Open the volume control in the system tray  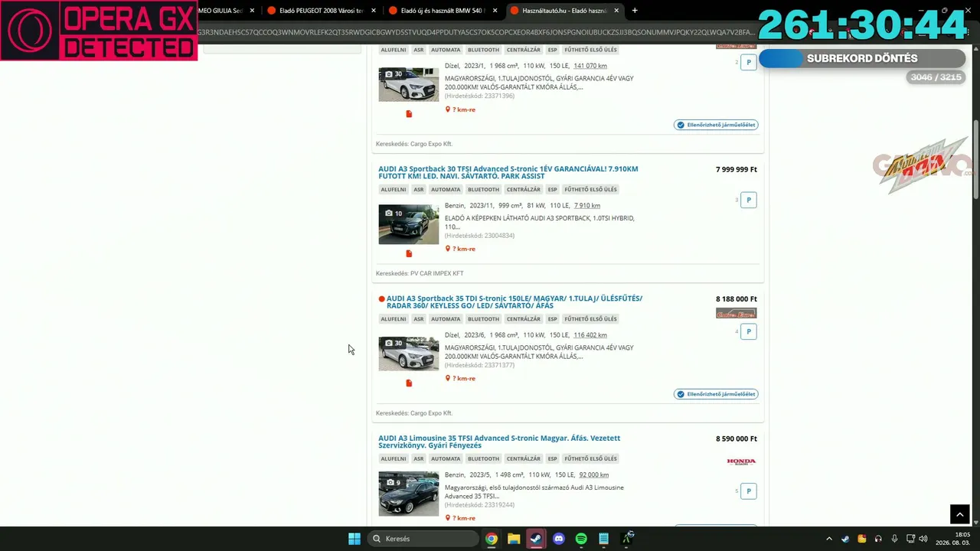pyautogui.click(x=923, y=539)
